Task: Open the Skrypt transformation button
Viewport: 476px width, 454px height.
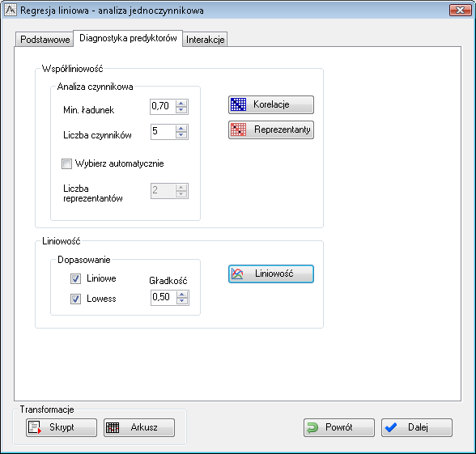Action: pyautogui.click(x=62, y=427)
